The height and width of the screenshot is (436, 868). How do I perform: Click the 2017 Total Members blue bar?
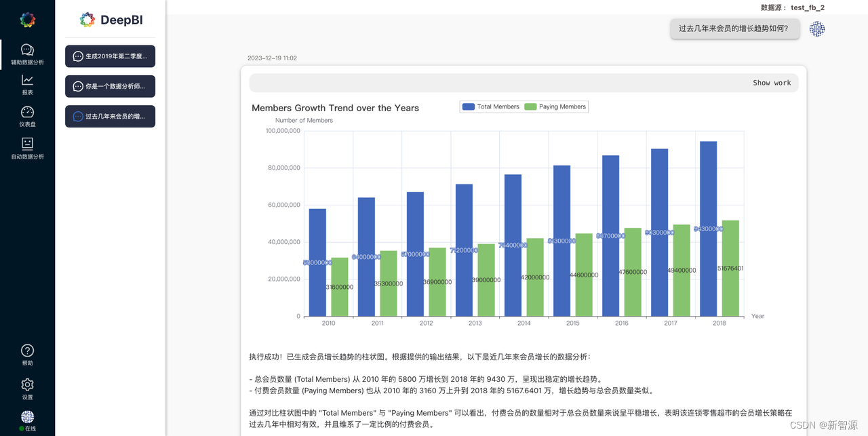click(x=659, y=233)
